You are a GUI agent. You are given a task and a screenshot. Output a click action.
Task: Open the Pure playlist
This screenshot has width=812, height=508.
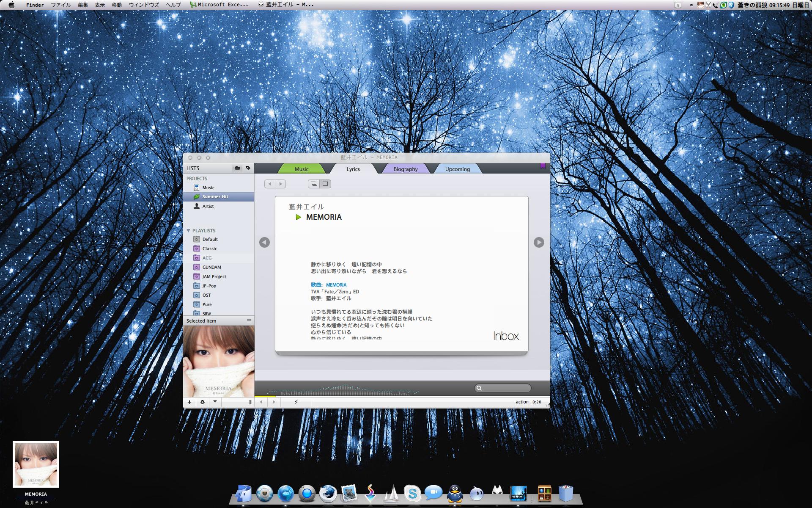pyautogui.click(x=219, y=304)
